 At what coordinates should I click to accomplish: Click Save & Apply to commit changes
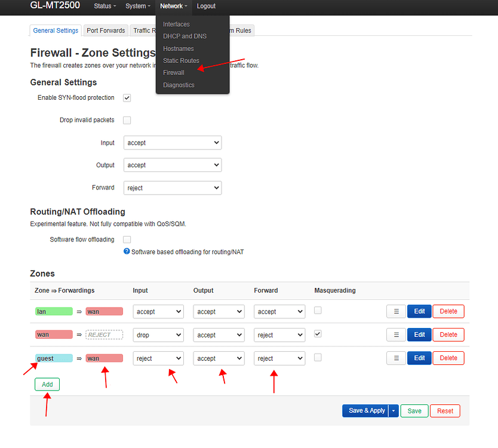pos(365,411)
